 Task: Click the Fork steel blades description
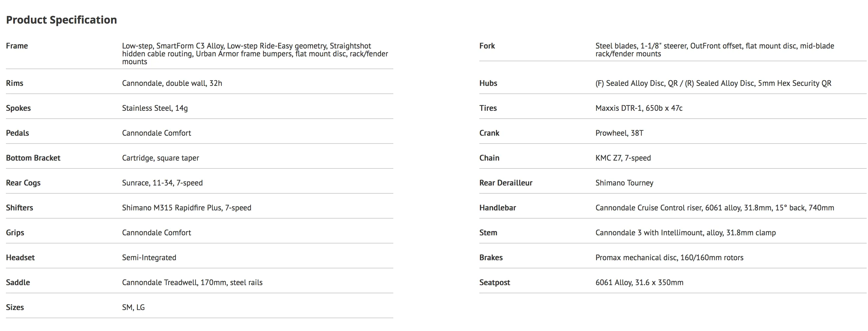(714, 50)
